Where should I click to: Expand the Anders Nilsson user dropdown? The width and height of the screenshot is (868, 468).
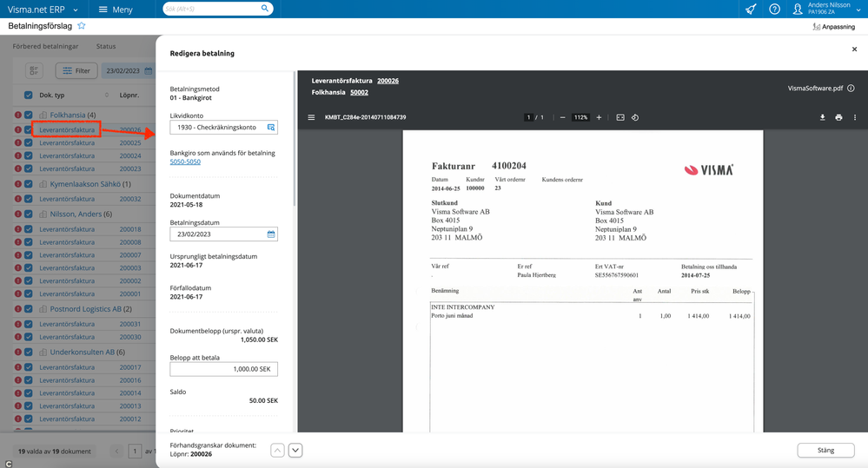pyautogui.click(x=858, y=10)
